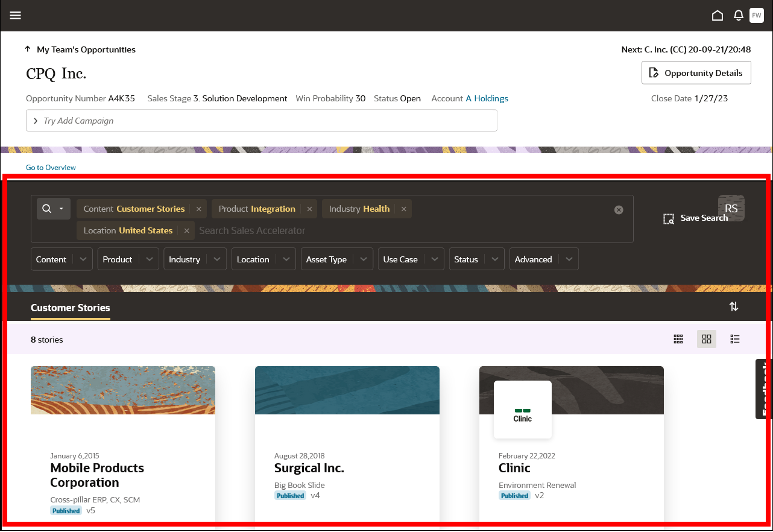Click the RS badge near Save Search
Image resolution: width=773 pixels, height=532 pixels.
click(731, 208)
